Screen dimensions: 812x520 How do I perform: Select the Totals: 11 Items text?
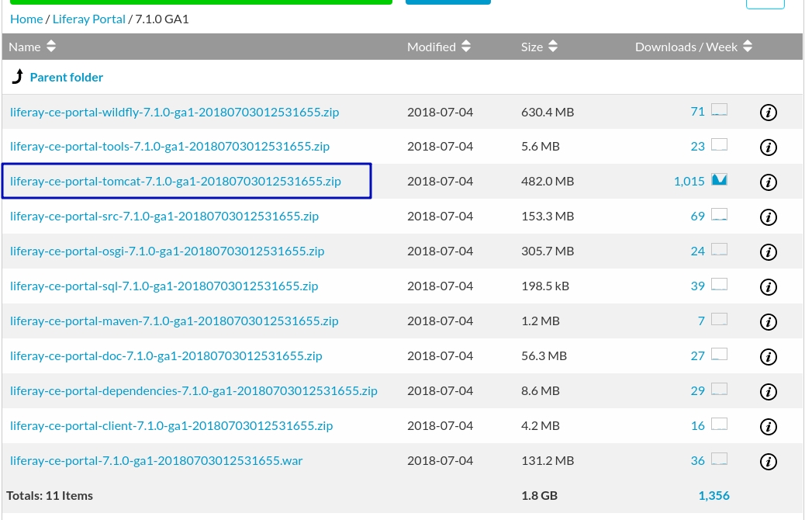(x=50, y=496)
